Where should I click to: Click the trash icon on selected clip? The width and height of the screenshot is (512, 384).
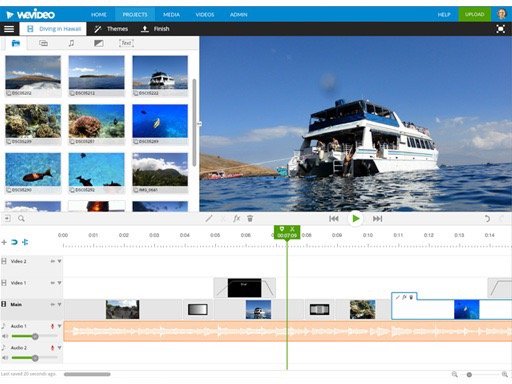point(411,297)
